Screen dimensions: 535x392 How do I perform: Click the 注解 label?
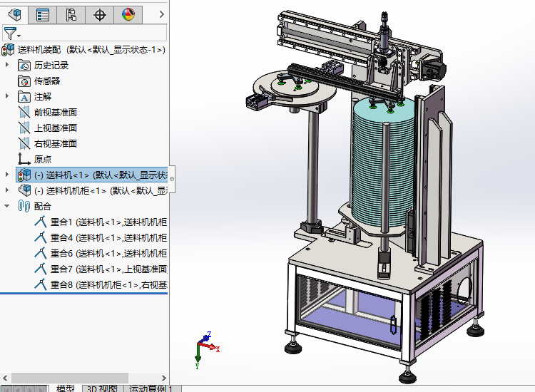43,96
